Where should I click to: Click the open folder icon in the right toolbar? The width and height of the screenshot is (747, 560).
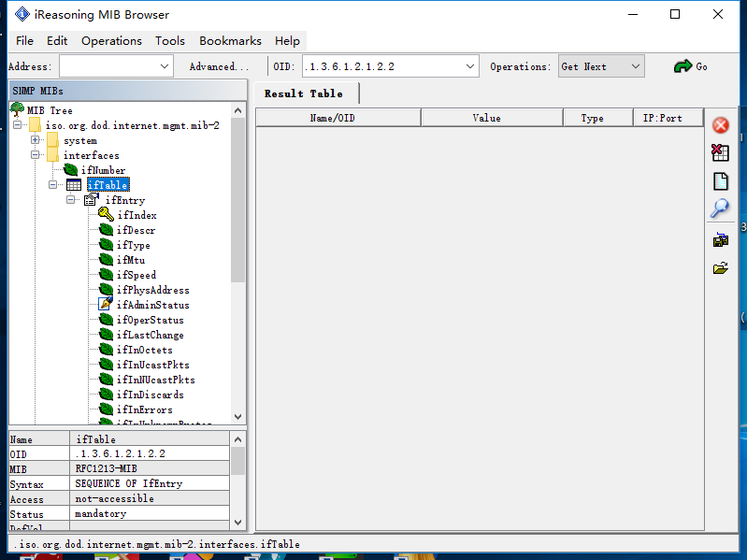coord(720,268)
